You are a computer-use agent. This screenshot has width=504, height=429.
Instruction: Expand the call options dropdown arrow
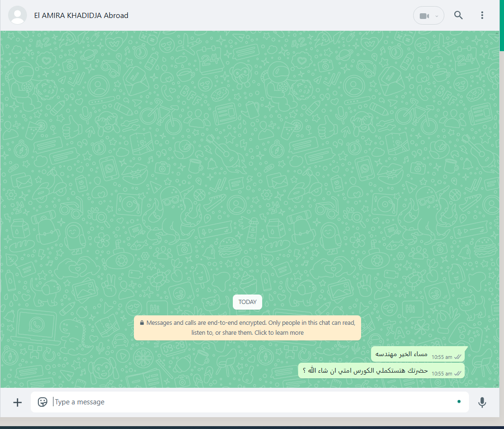coord(436,16)
